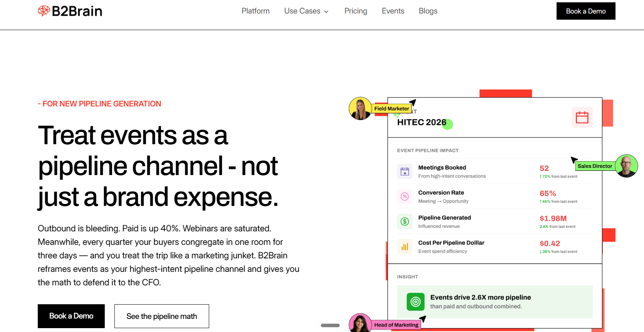Click the Cost Per Pipeline Dolllar label

(x=451, y=243)
